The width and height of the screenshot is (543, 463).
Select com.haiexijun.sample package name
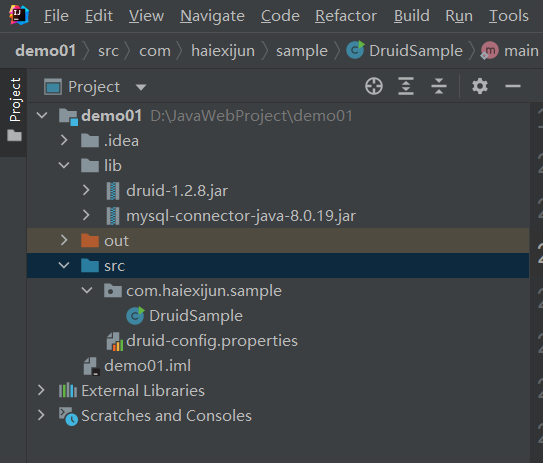click(204, 291)
